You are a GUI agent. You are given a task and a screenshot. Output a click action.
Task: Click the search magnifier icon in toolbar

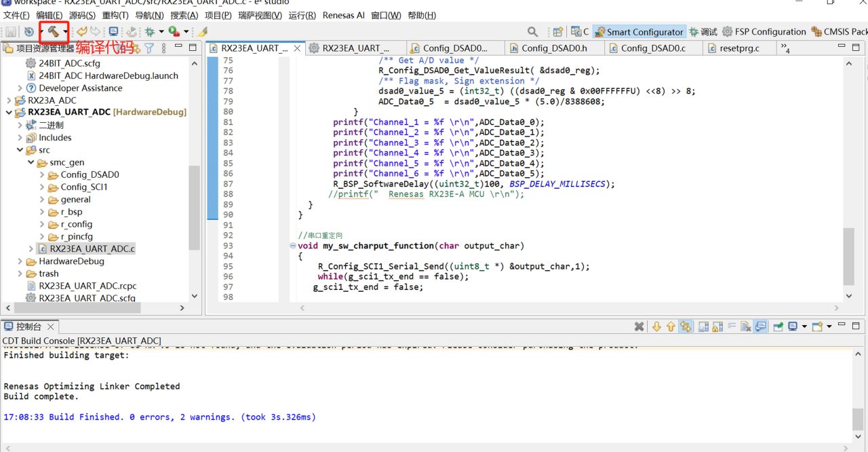pos(533,31)
